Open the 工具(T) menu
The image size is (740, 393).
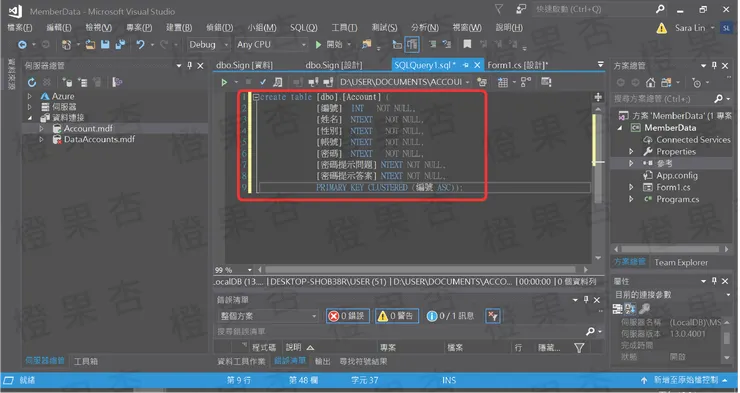coord(344,28)
